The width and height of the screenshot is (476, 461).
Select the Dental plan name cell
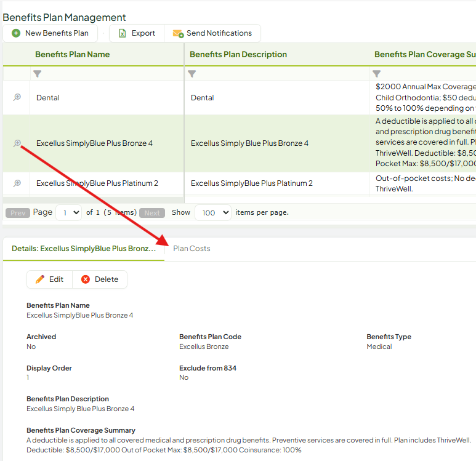click(x=107, y=98)
